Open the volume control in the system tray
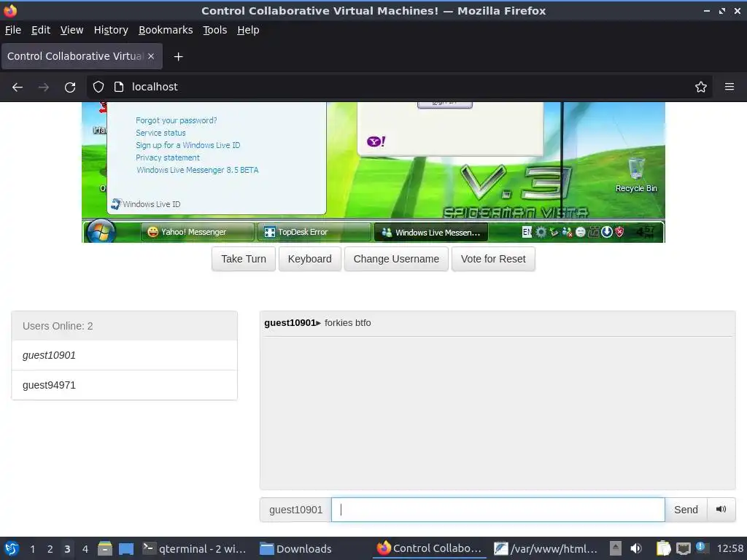 (x=635, y=548)
